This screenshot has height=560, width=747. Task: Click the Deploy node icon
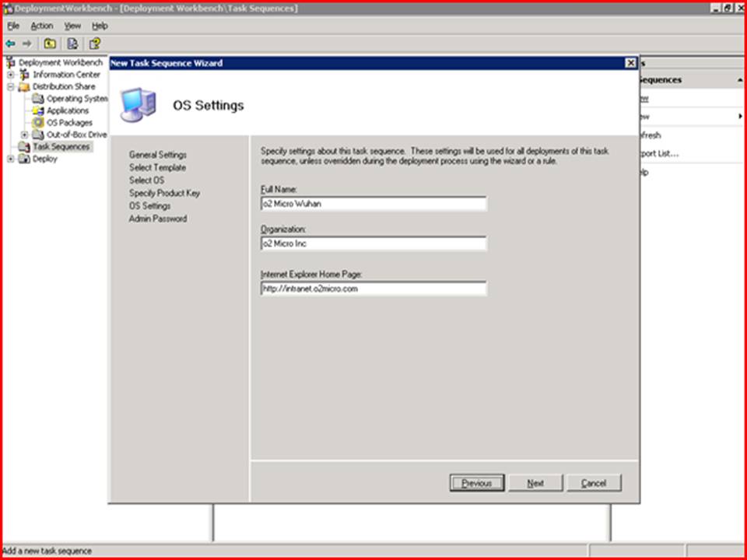click(24, 159)
